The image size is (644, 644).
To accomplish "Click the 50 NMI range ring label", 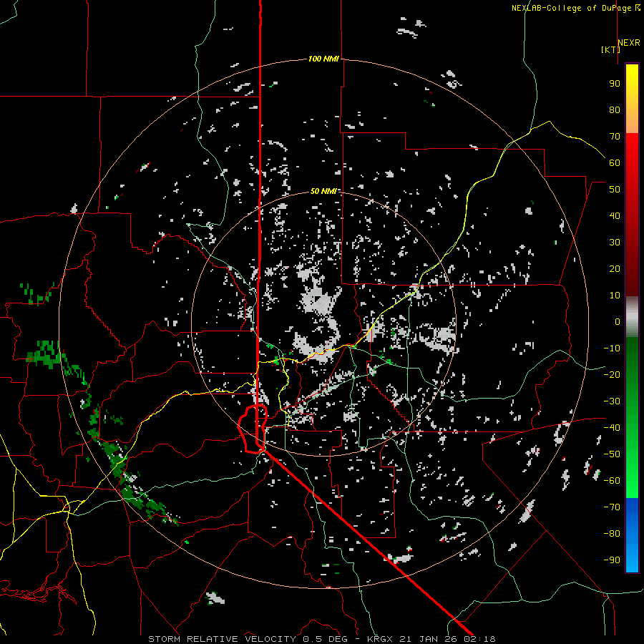I will point(323,191).
